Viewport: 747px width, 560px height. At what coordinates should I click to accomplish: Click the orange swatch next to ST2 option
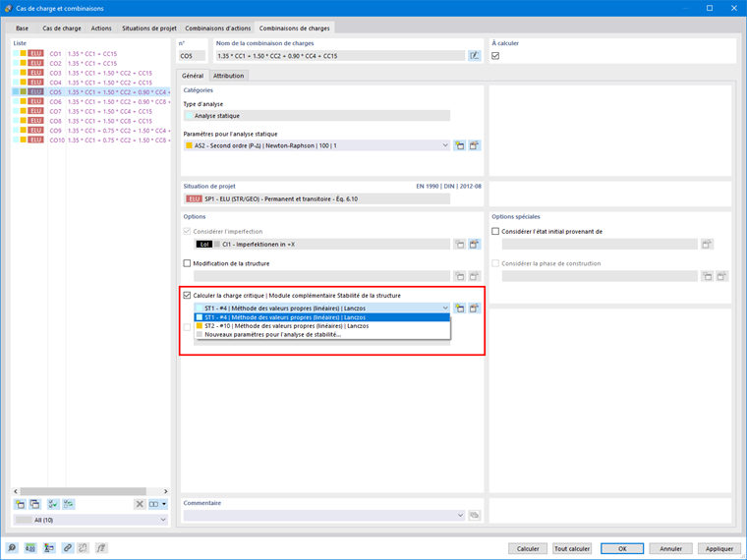click(200, 326)
